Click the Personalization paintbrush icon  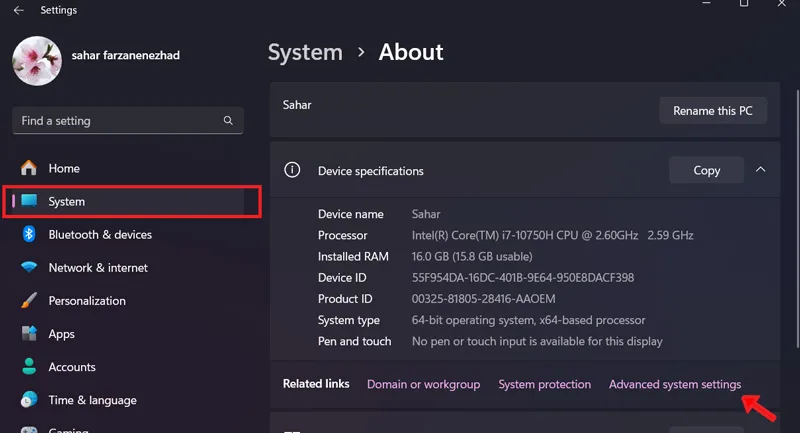tap(29, 300)
